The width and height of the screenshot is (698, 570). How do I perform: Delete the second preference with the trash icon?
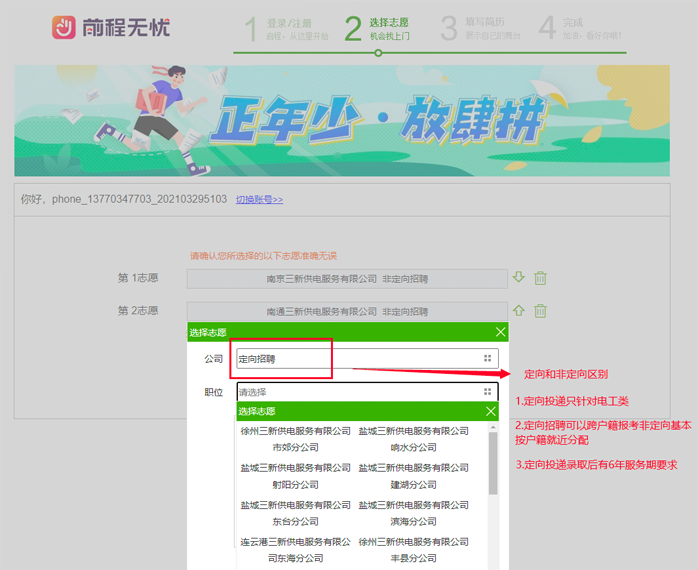[540, 311]
